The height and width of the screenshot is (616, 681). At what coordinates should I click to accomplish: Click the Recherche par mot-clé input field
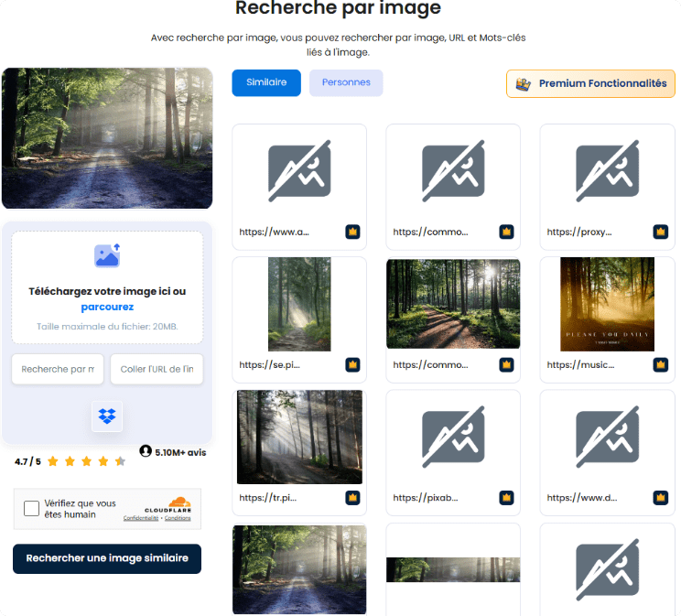click(x=58, y=369)
